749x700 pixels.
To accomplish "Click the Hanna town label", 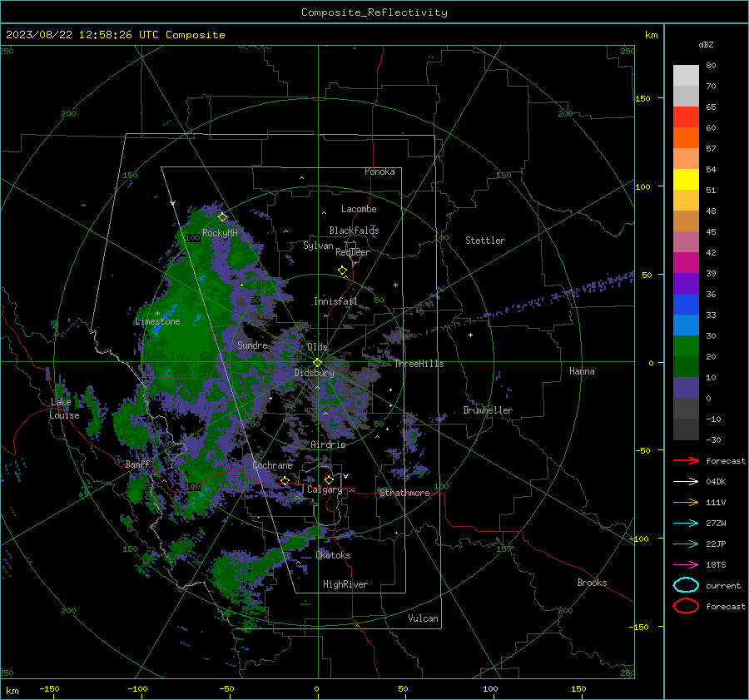I will 582,371.
